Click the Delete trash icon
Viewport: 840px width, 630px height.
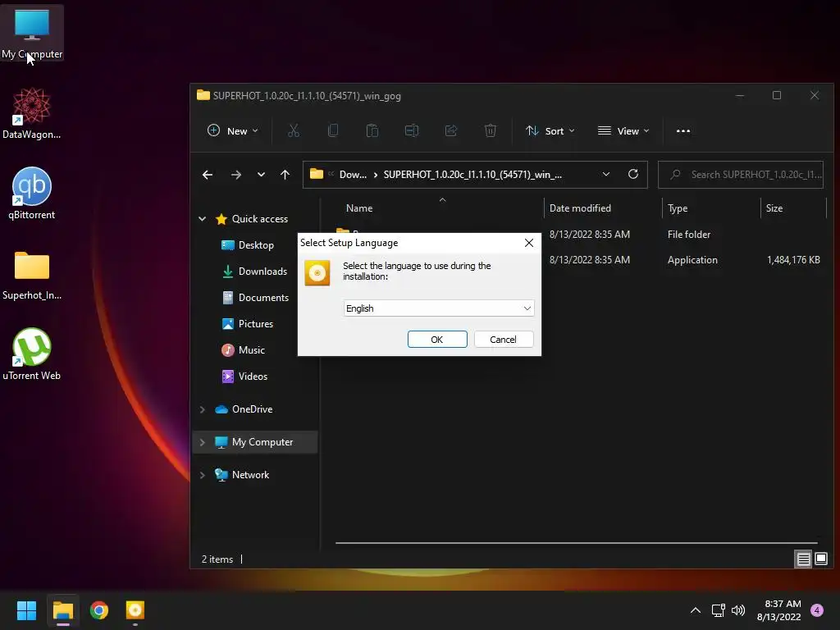coord(491,130)
